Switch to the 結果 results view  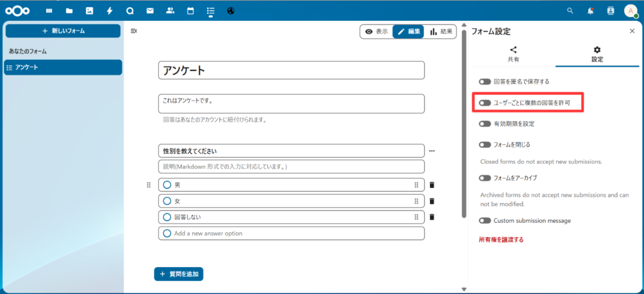coord(441,31)
